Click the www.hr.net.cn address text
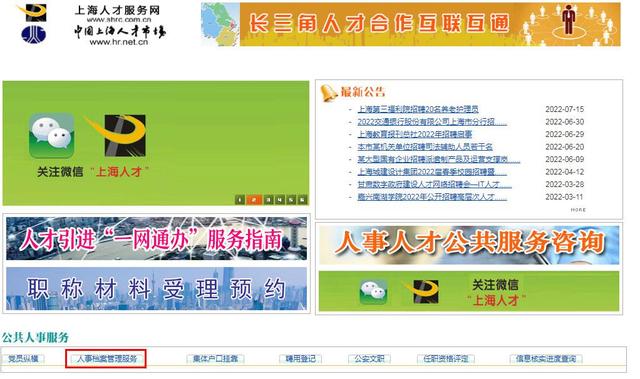Screen dimensions: 640x379 [118, 42]
